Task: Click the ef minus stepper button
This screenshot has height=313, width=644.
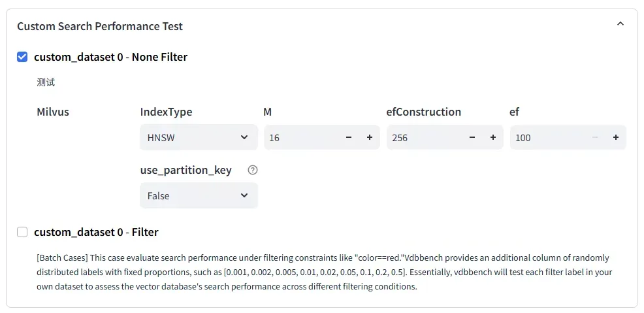Action: click(x=595, y=138)
